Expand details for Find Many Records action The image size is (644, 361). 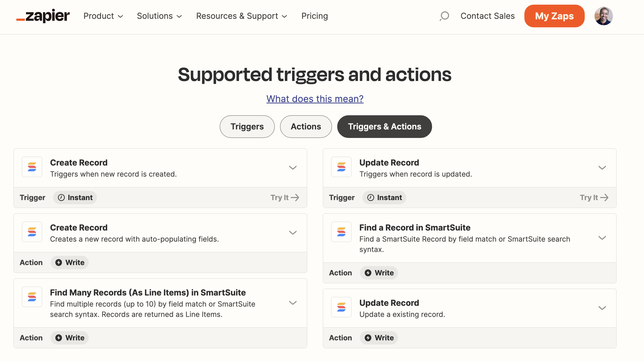293,302
